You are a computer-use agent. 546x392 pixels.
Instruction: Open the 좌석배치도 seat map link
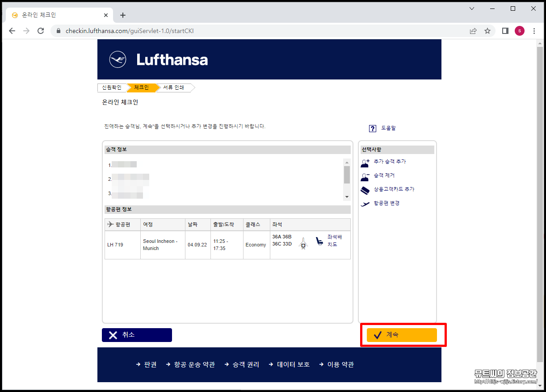[335, 241]
